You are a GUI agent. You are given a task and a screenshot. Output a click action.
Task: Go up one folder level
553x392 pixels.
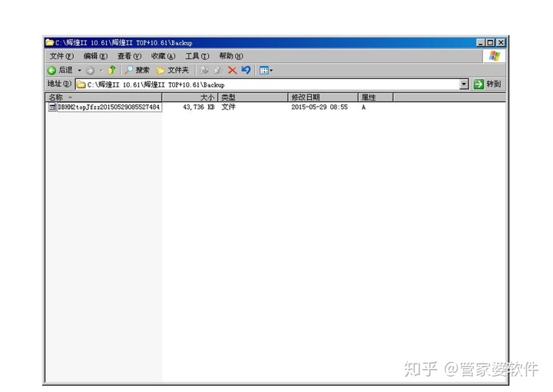(112, 70)
